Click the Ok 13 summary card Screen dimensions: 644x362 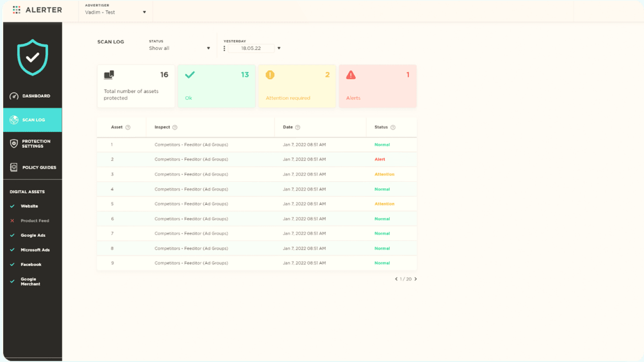tap(217, 86)
